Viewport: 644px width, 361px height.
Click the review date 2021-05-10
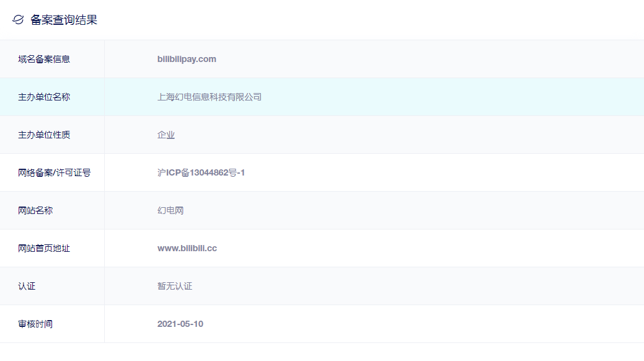pos(180,324)
